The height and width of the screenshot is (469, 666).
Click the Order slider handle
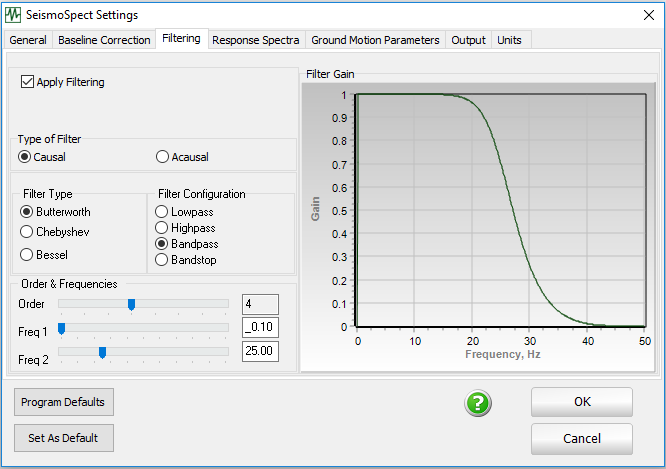(131, 304)
